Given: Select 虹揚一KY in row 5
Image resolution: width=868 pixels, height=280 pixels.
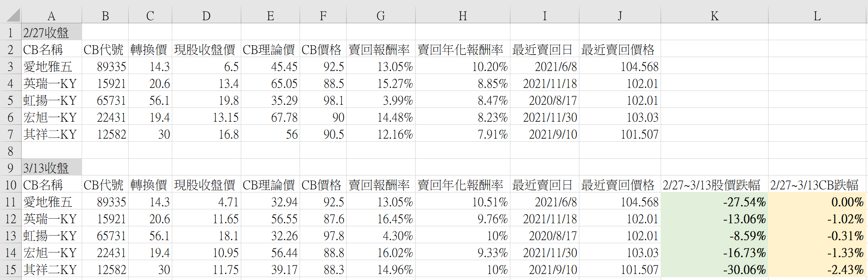Looking at the screenshot, I should [x=51, y=100].
